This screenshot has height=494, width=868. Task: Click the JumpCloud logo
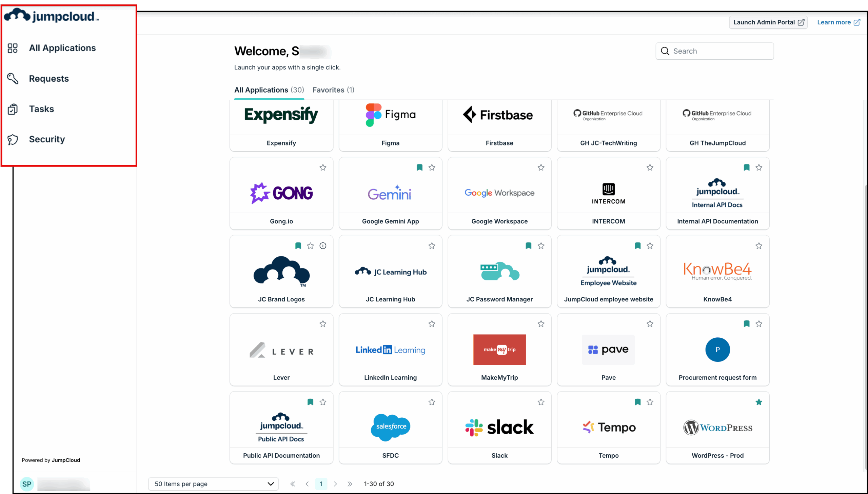[51, 15]
